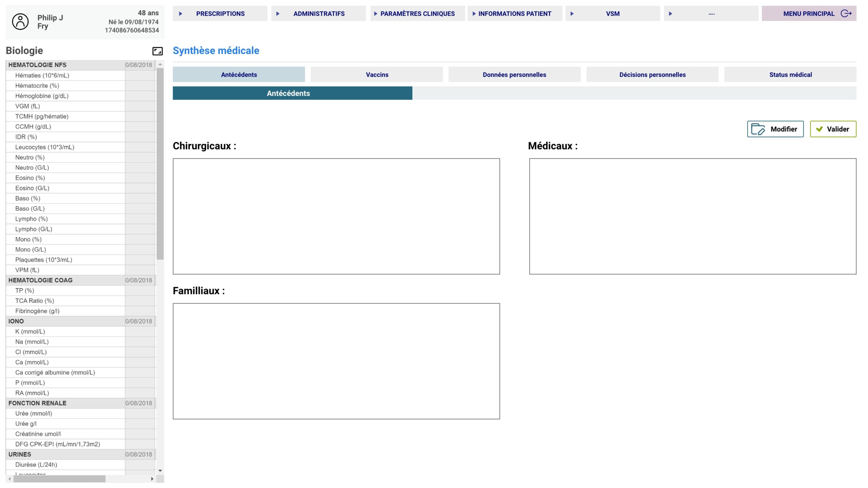The height and width of the screenshot is (488, 868).
Task: Expand the Prescriptions menu arrow
Action: click(x=181, y=14)
